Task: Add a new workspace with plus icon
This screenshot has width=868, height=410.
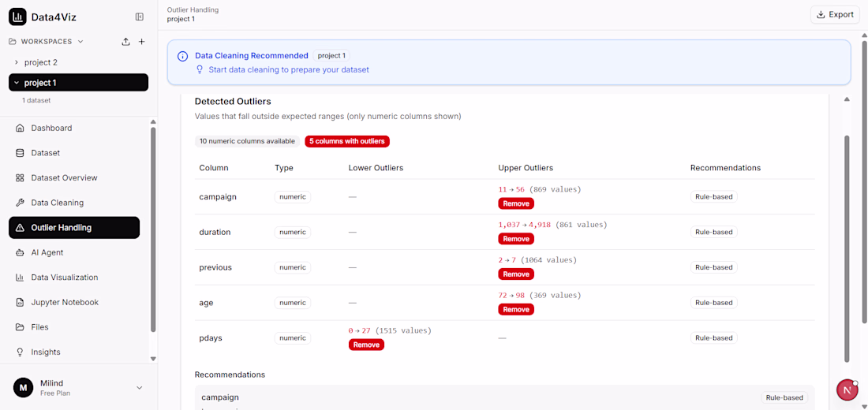Action: [142, 42]
